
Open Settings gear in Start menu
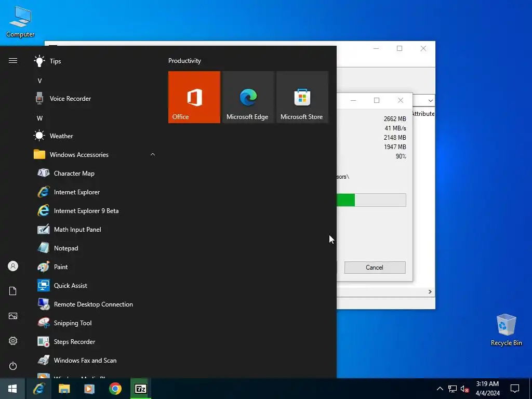tap(13, 341)
